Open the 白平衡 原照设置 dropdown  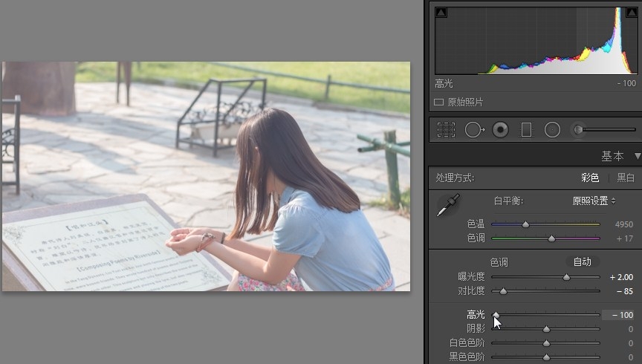594,201
